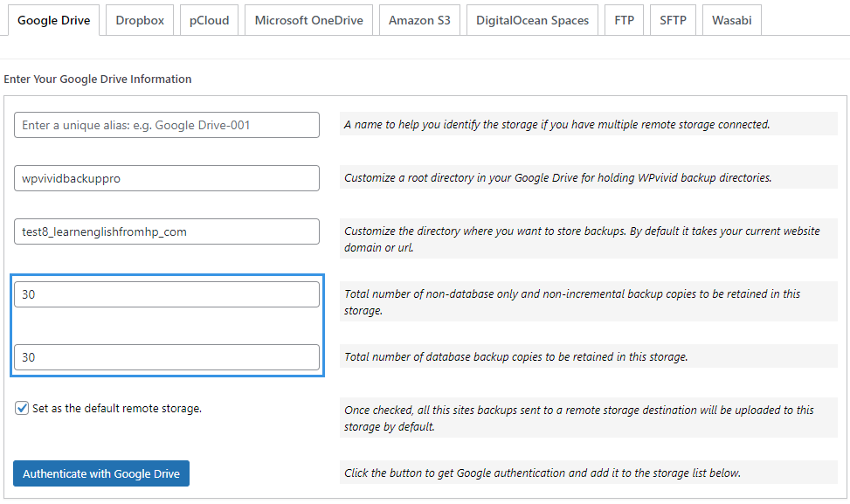
Task: Switch to DigitalOcean Spaces tab
Action: click(532, 21)
